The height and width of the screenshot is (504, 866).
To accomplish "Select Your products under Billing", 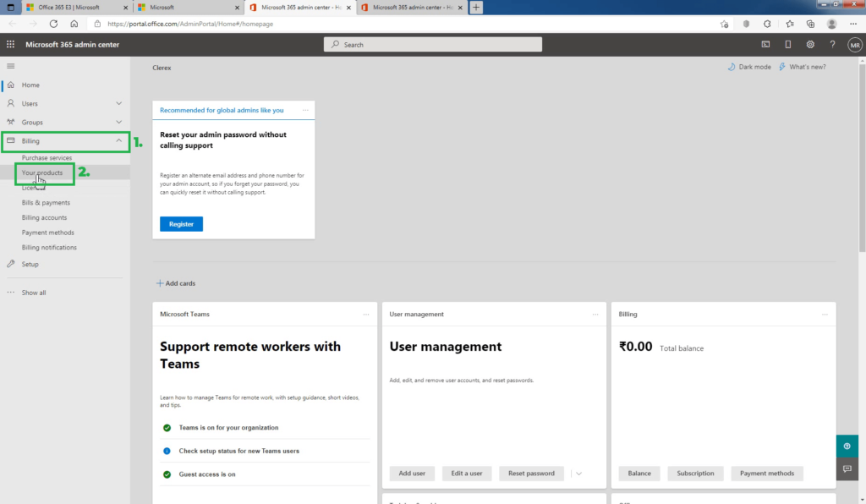I will (x=42, y=173).
